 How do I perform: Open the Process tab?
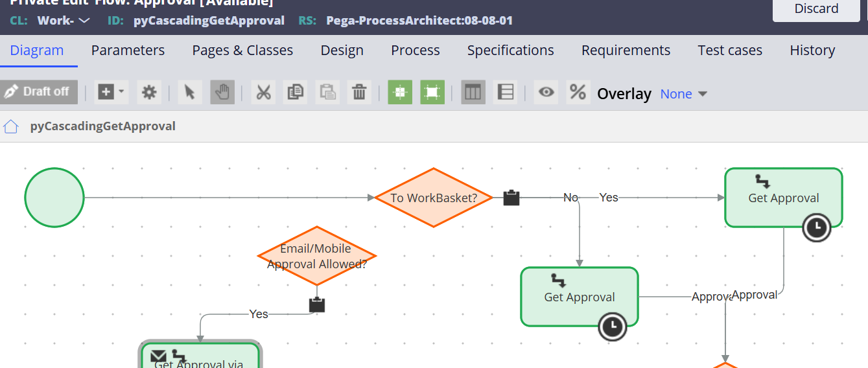point(416,51)
